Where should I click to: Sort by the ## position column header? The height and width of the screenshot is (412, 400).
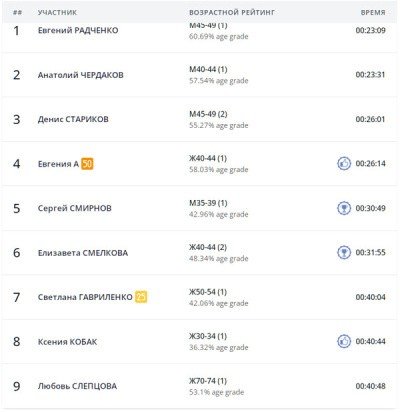(18, 13)
